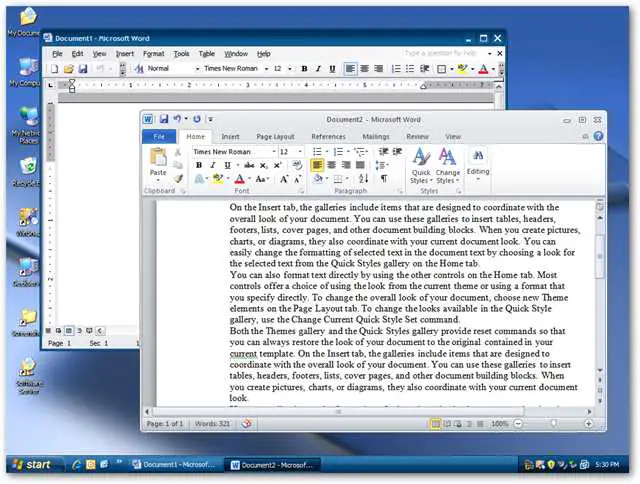Click Format Painter brush in Clipboard group
Image resolution: width=640 pixels, height=484 pixels.
point(178,178)
